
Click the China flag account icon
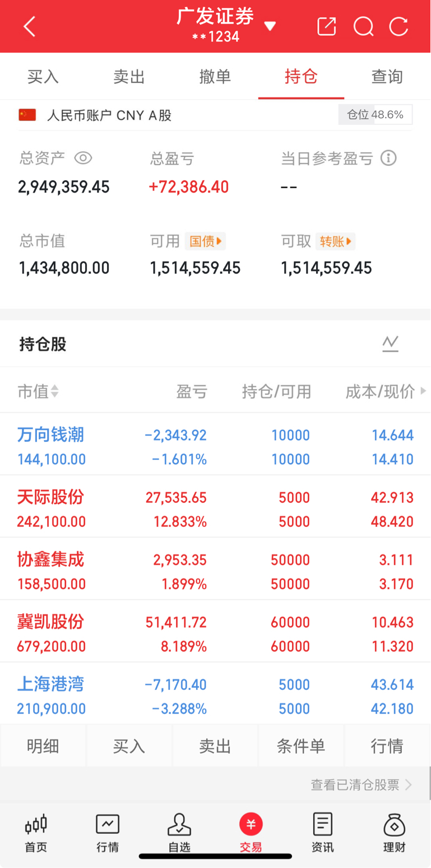(x=27, y=115)
